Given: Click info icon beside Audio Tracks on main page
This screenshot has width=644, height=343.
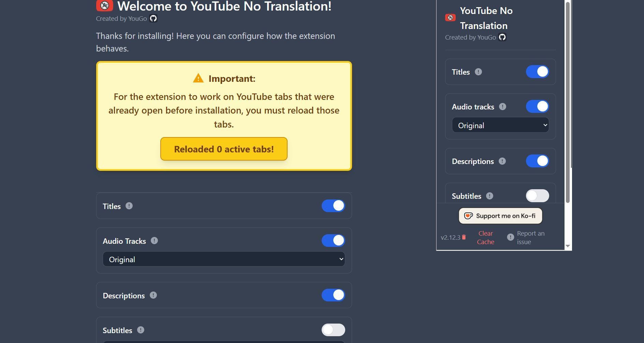Looking at the screenshot, I should [x=154, y=241].
